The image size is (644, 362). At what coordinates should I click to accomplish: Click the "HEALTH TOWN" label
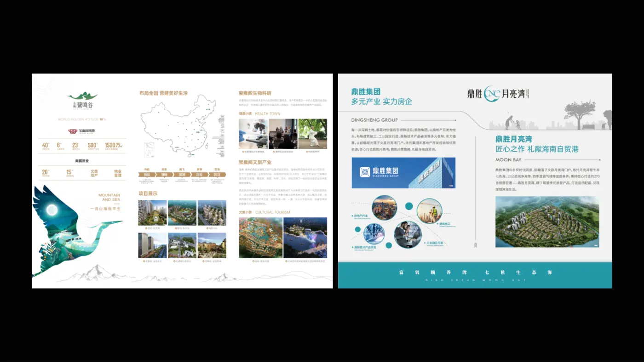tap(267, 113)
